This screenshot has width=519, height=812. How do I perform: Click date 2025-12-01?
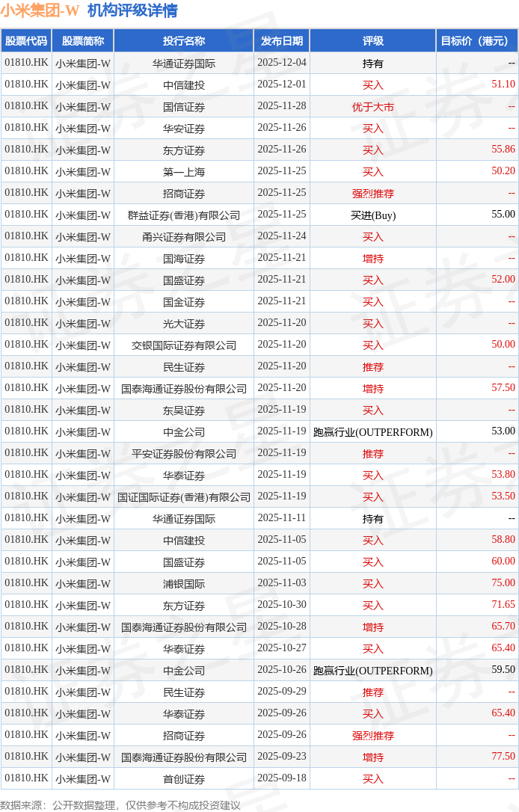click(282, 84)
